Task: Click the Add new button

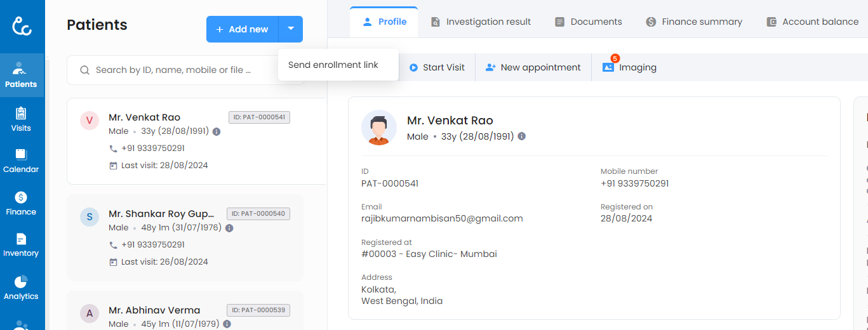Action: (242, 29)
